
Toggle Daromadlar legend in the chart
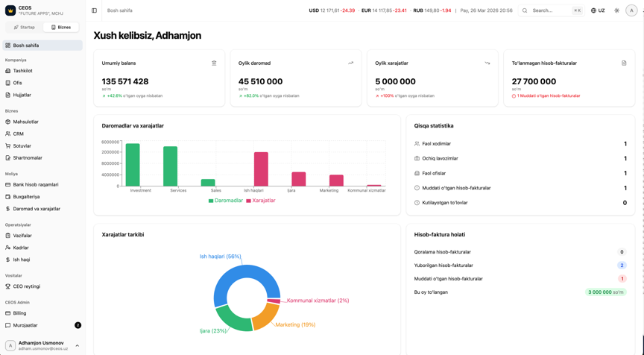(x=226, y=201)
